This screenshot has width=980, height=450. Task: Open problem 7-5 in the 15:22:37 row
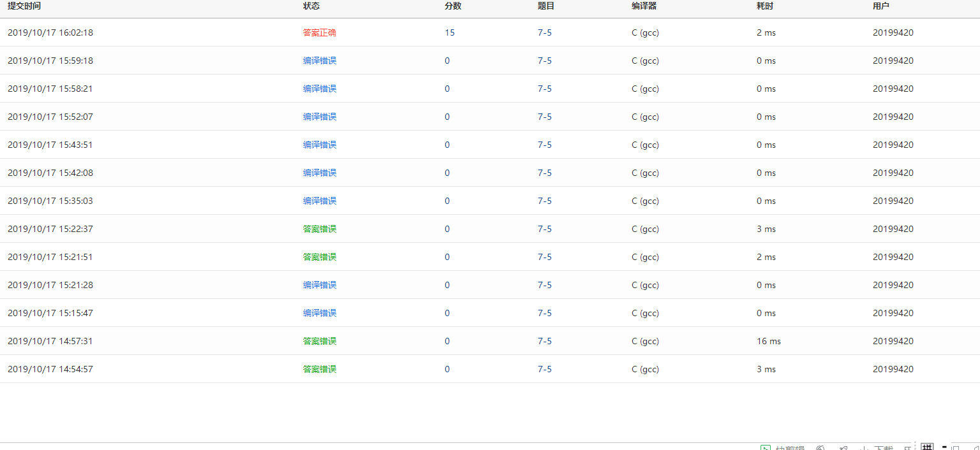[x=545, y=229]
